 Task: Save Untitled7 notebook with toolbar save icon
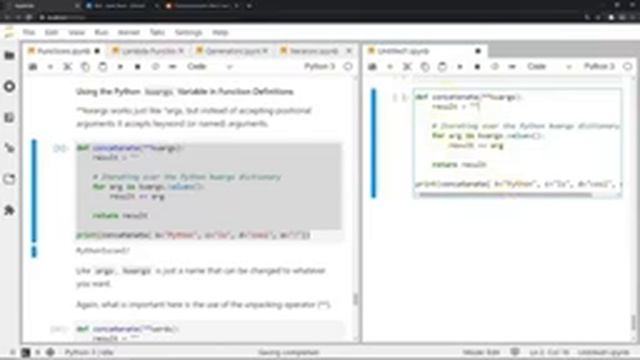click(x=372, y=67)
